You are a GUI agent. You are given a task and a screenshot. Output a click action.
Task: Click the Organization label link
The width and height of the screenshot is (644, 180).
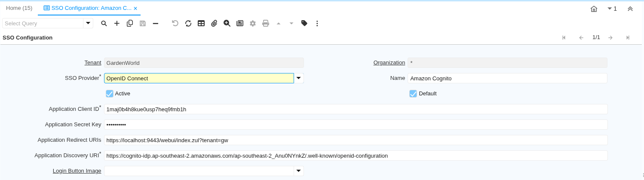(389, 63)
